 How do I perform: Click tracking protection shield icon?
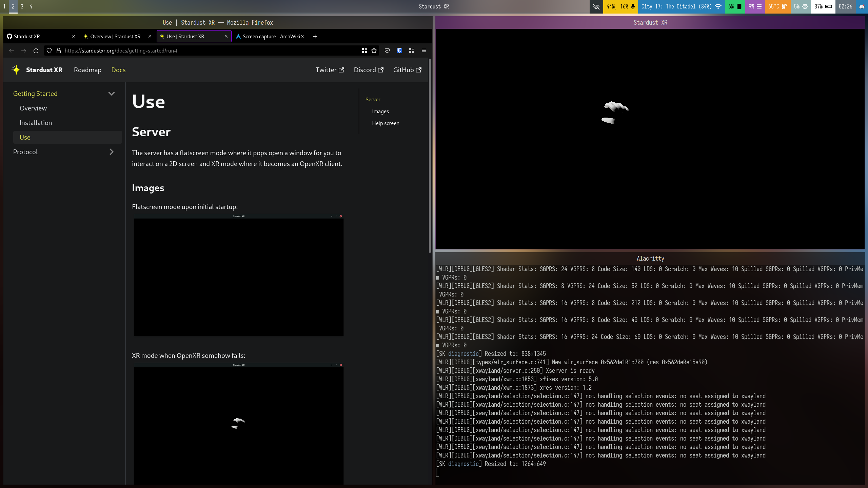click(x=49, y=50)
